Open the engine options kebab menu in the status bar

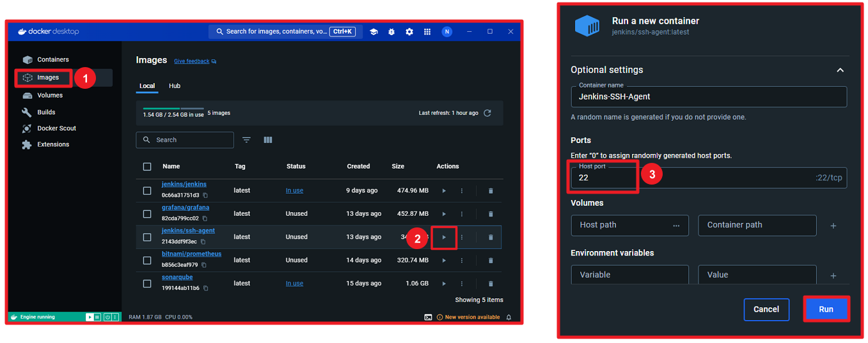point(114,317)
